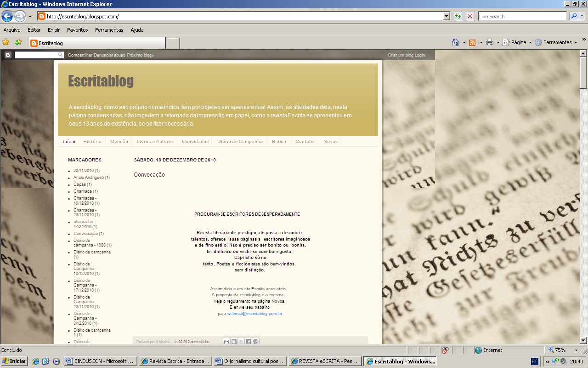Screen dimensions: 588x368
Task: Click the Forward navigation arrow
Action: pyautogui.click(x=20, y=17)
